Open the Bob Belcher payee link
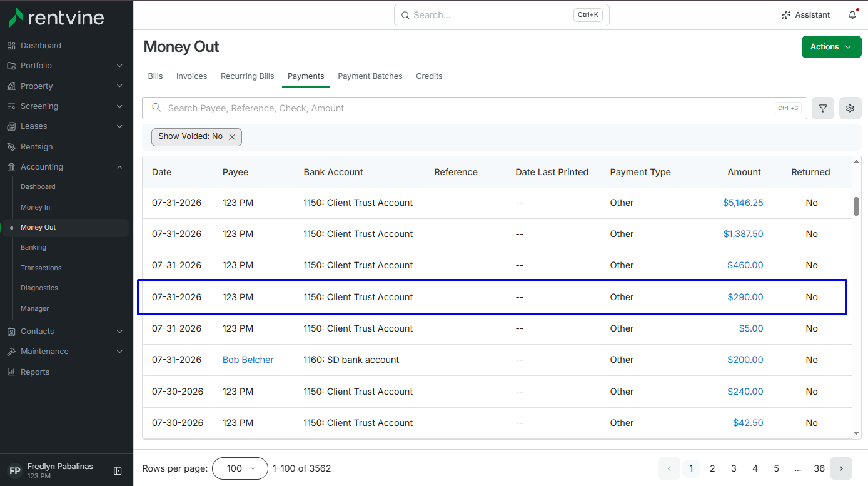The image size is (868, 486). [248, 360]
